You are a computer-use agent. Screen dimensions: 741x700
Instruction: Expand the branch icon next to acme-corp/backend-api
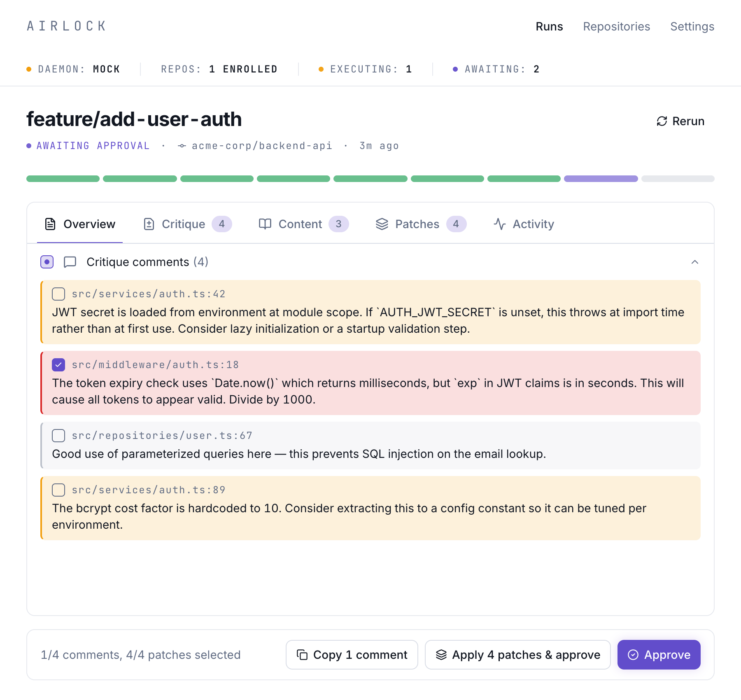[182, 145]
